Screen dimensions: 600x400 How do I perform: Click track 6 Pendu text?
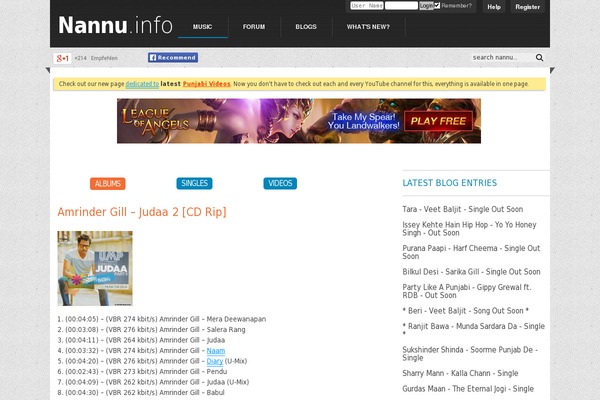pos(217,372)
